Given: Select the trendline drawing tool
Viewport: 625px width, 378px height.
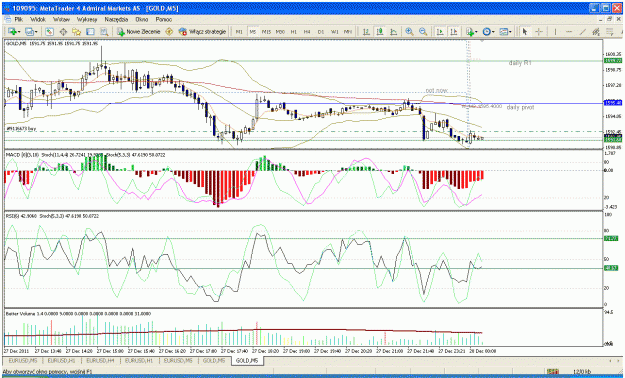Looking at the screenshot, I should coord(582,32).
